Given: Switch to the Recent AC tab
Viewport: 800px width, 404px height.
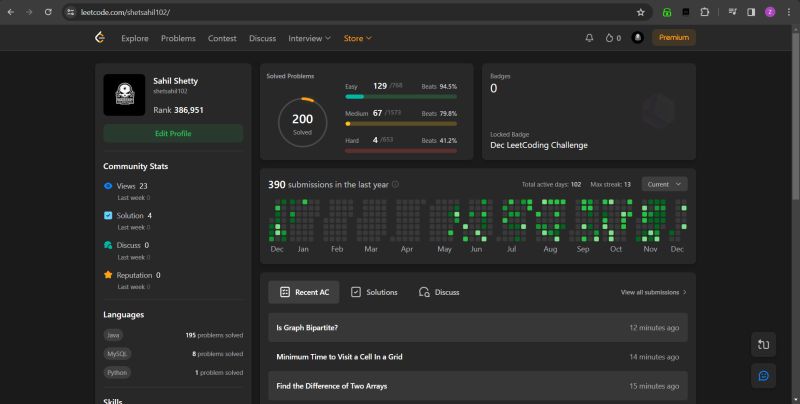Looking at the screenshot, I should [x=304, y=292].
